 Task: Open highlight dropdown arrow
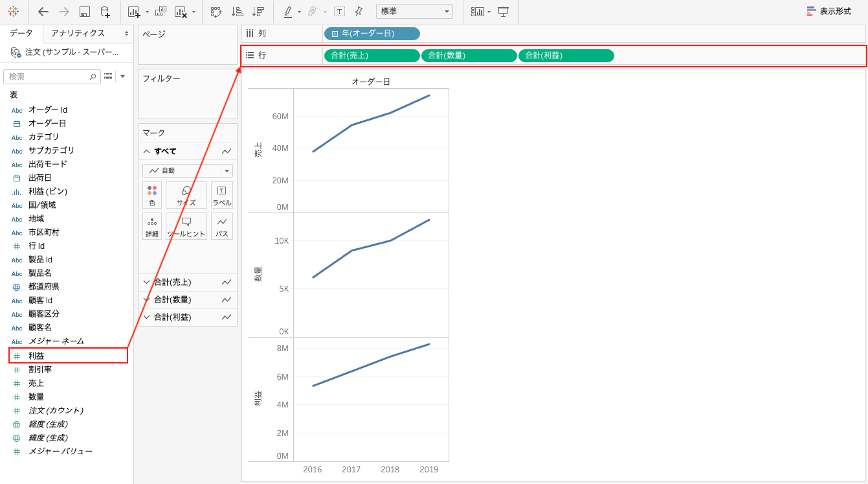tap(299, 12)
